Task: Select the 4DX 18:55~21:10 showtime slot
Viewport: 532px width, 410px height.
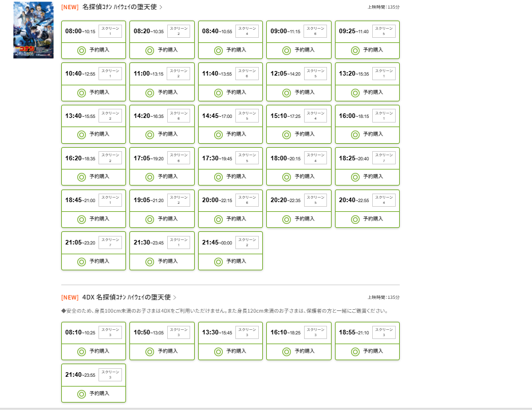Action: pyautogui.click(x=353, y=333)
